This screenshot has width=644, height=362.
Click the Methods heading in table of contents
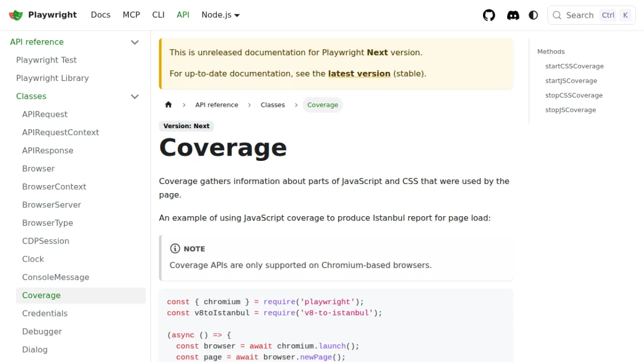tap(551, 52)
